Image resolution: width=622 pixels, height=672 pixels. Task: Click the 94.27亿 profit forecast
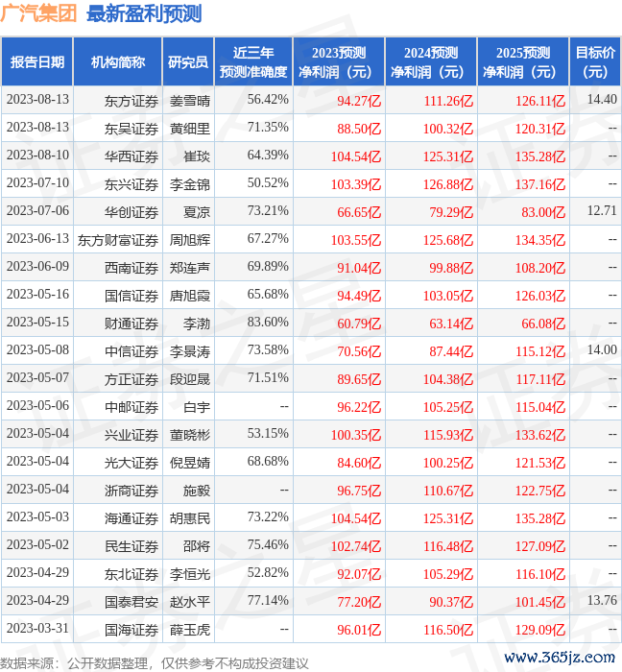pyautogui.click(x=359, y=101)
